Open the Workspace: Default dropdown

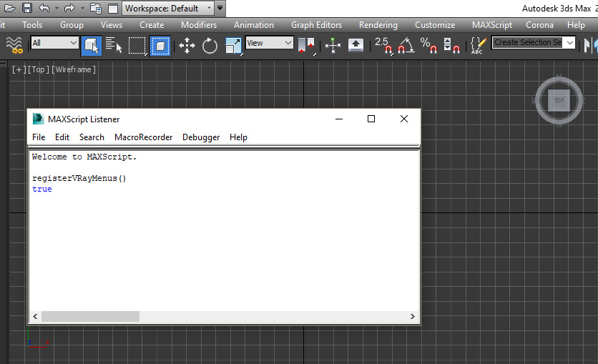tap(168, 8)
